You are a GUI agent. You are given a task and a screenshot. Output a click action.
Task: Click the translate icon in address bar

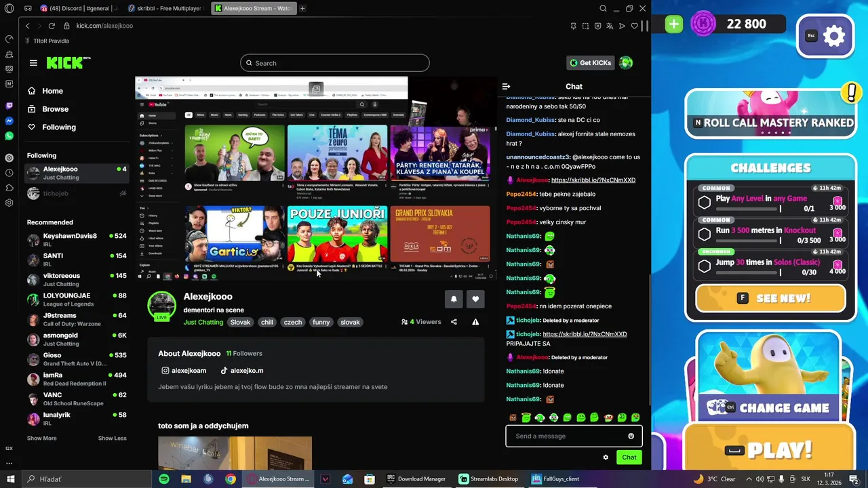click(x=610, y=26)
